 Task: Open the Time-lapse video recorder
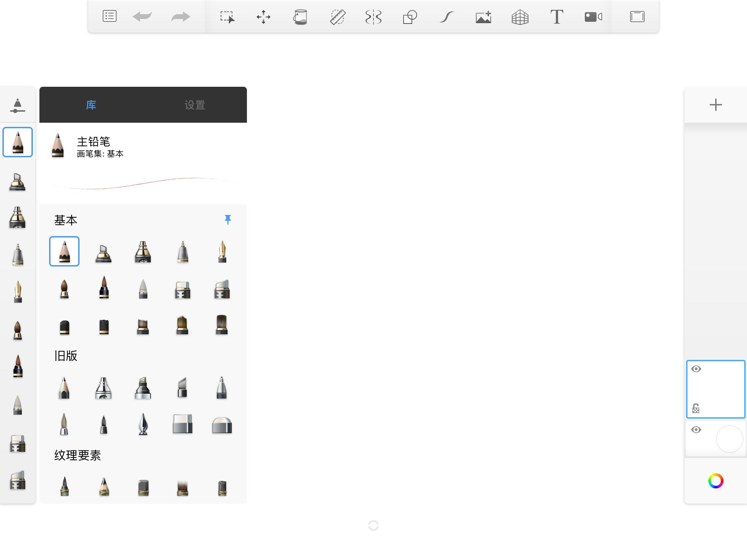coord(593,17)
